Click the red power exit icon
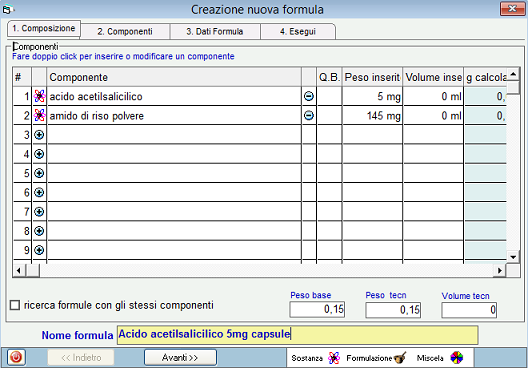This screenshot has height=368, width=528. click(16, 357)
